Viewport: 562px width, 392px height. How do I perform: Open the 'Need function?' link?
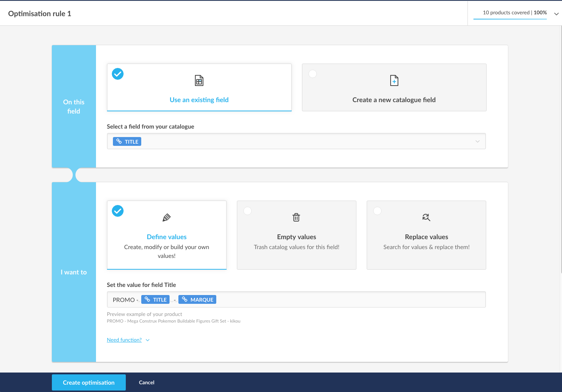(x=124, y=340)
